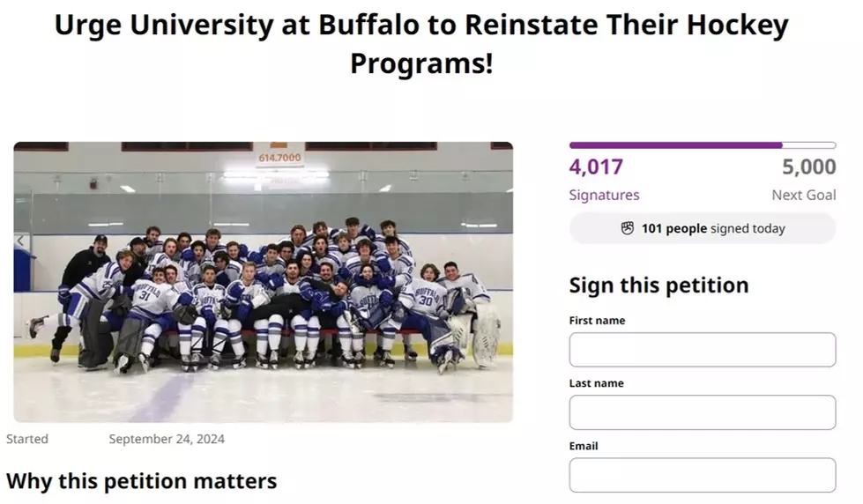Click the 'Sign this petition' heading
Image resolution: width=863 pixels, height=504 pixels.
658,285
